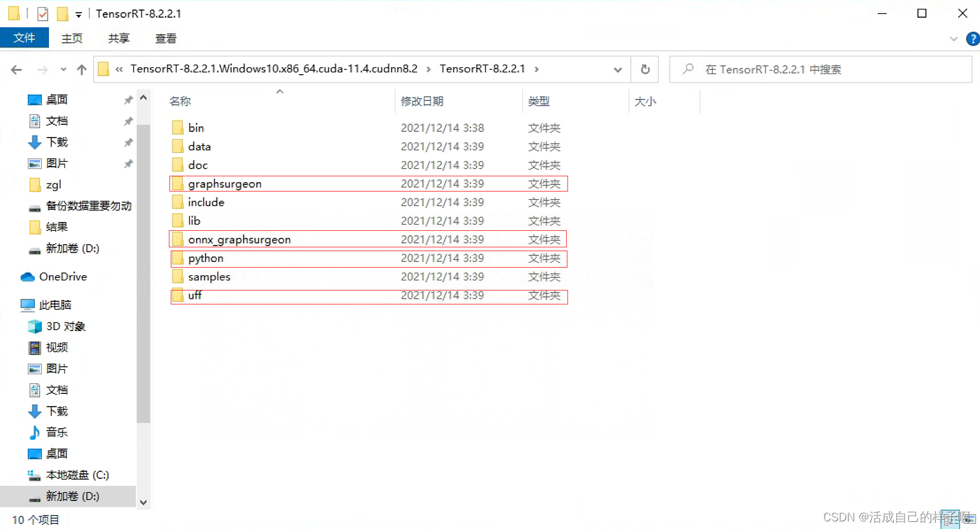
Task: Open the address bar history dropdown
Action: click(x=618, y=69)
